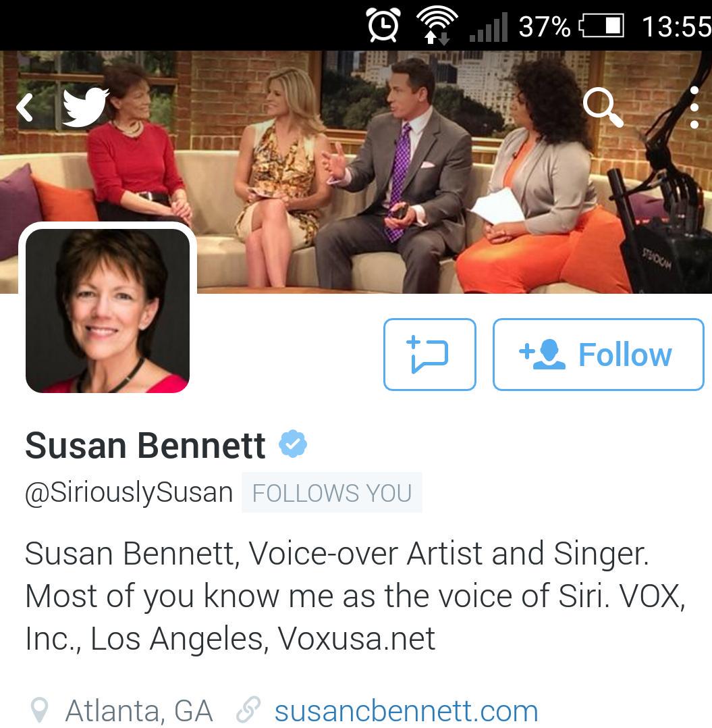Open Susan Bennett's profile photo
The height and width of the screenshot is (728, 712).
click(x=107, y=311)
